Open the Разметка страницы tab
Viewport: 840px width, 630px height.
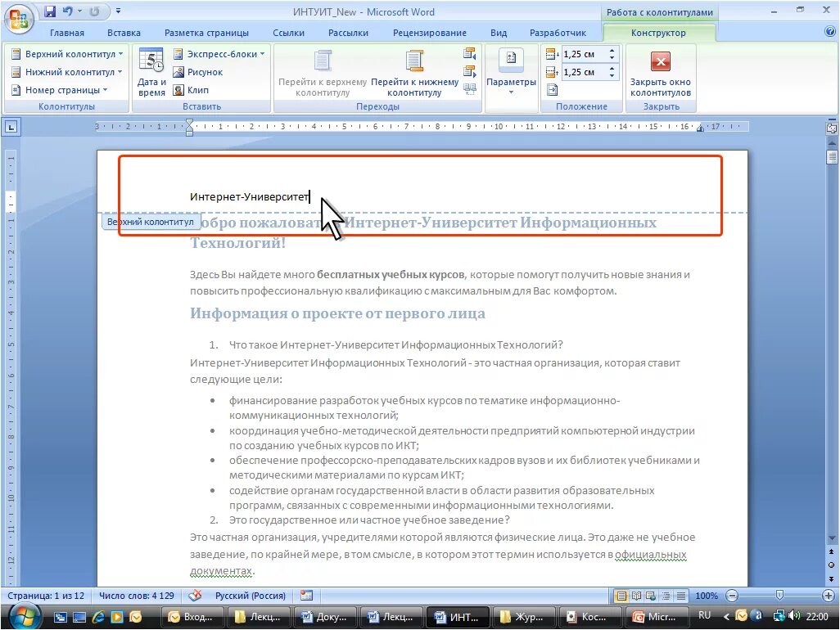[206, 33]
